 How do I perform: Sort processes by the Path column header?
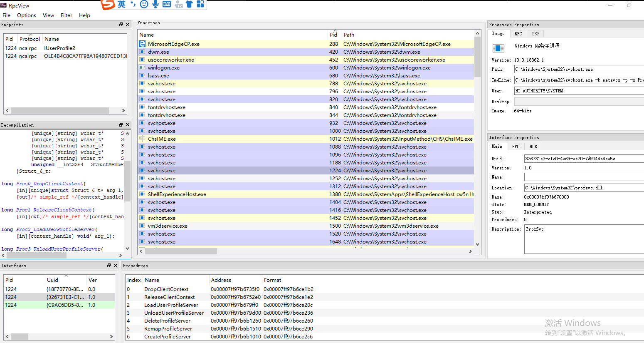click(407, 35)
